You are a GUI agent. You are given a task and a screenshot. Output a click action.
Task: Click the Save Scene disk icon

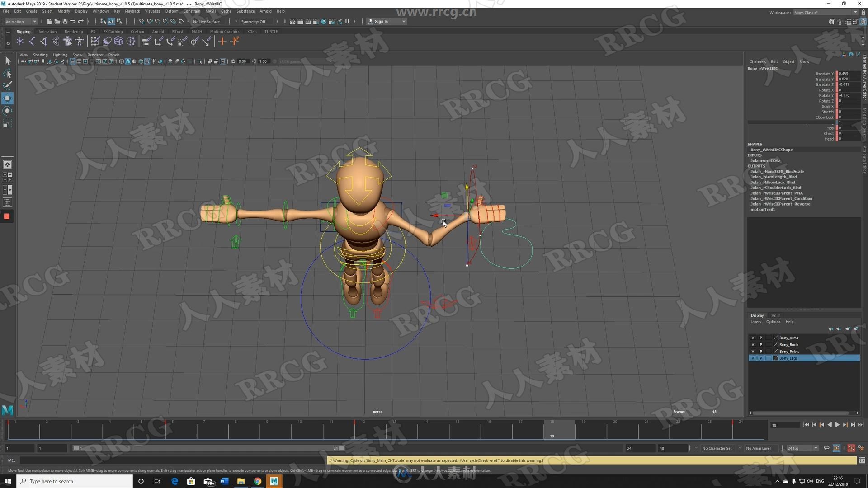pos(65,21)
